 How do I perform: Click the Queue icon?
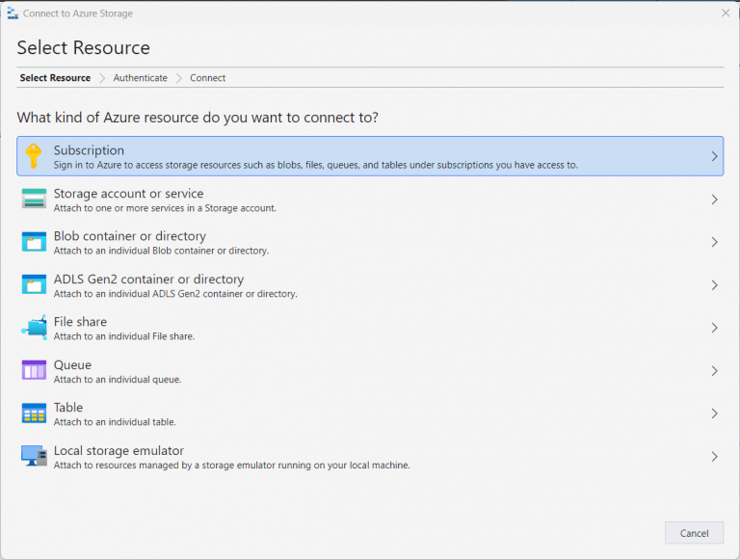point(34,371)
